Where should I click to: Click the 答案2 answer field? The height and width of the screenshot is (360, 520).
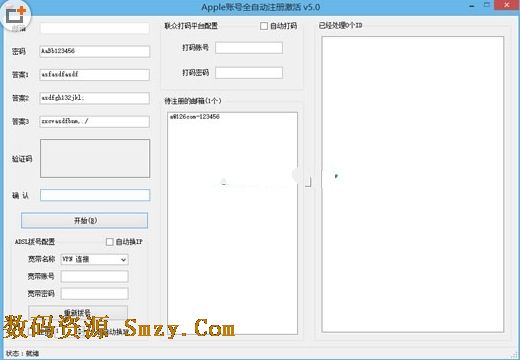click(x=95, y=98)
